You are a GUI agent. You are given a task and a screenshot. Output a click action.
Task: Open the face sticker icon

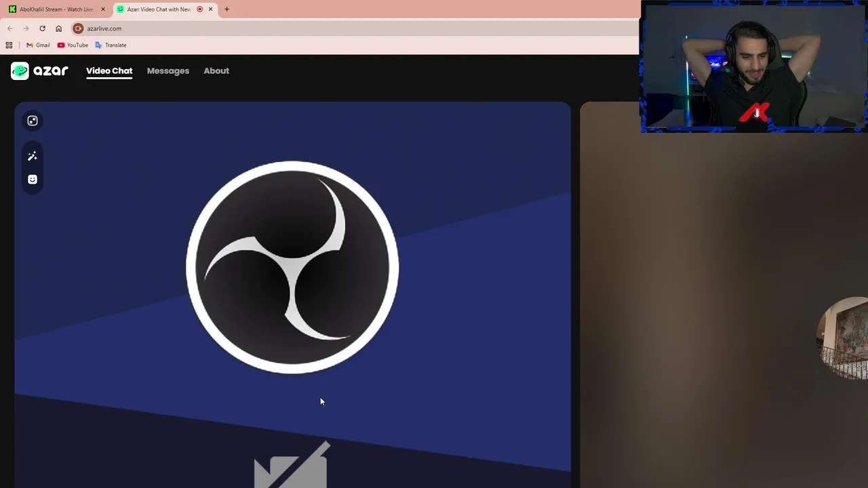pos(33,180)
